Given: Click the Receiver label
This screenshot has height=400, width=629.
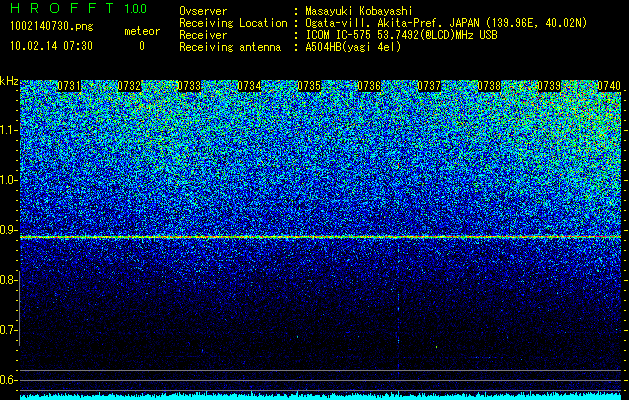Looking at the screenshot, I should click(203, 35).
